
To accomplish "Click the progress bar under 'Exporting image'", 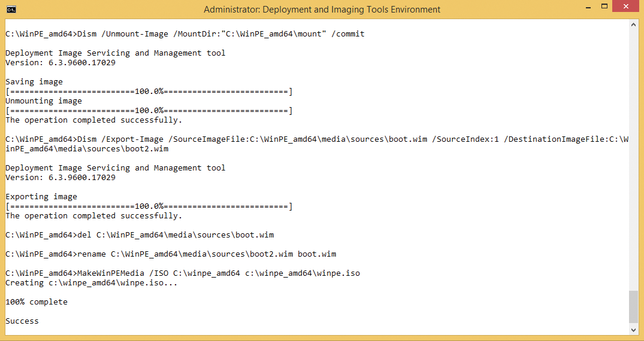I will 149,206.
